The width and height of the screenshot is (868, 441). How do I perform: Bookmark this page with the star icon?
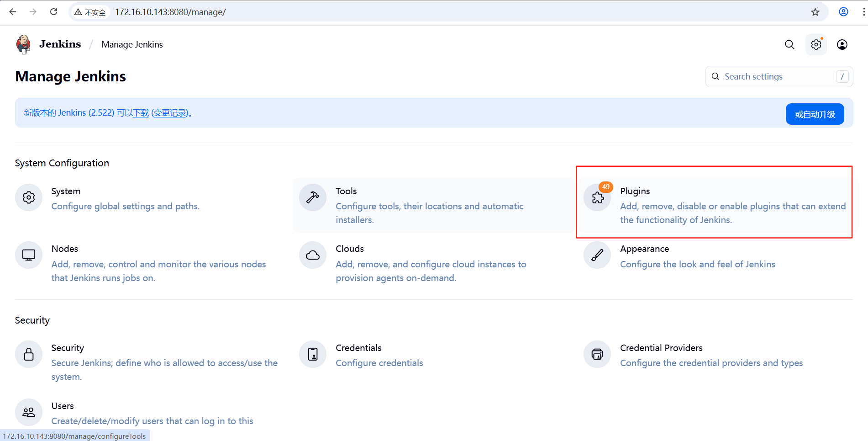point(815,12)
